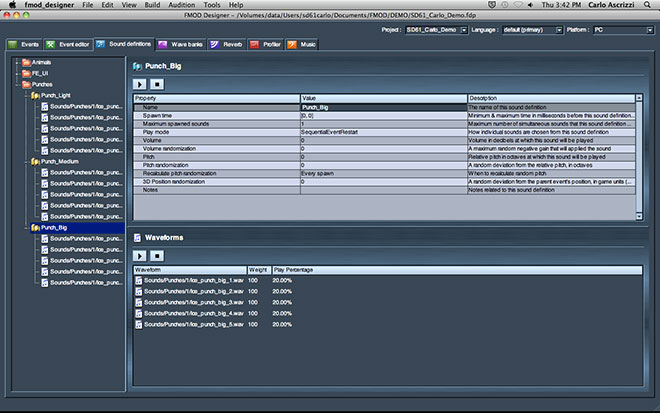The height and width of the screenshot is (413, 660).
Task: Click the Punch_Big folder icon in tree
Action: [35, 227]
